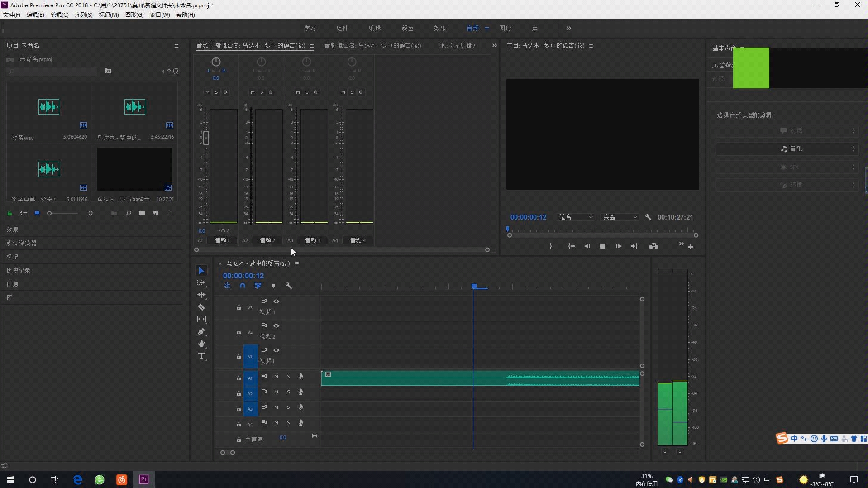Open timeline display settings wrench
Screen dimensions: 868x488
289,286
